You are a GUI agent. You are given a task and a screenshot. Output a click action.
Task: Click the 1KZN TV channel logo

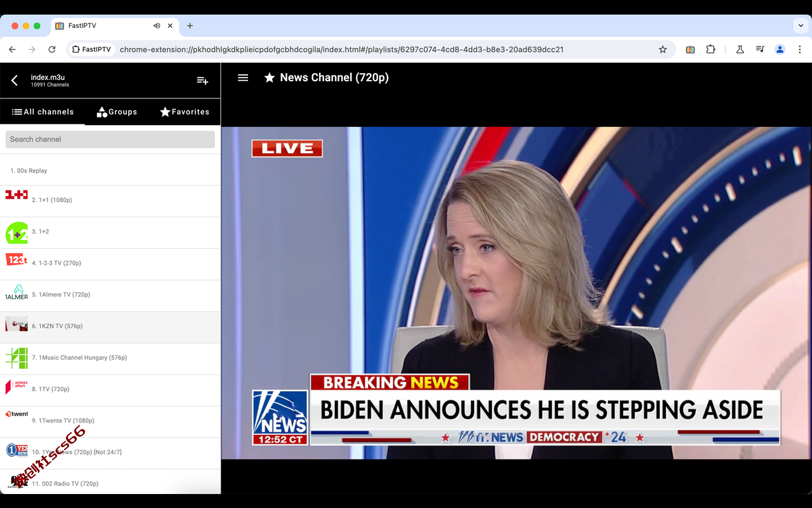tap(16, 324)
